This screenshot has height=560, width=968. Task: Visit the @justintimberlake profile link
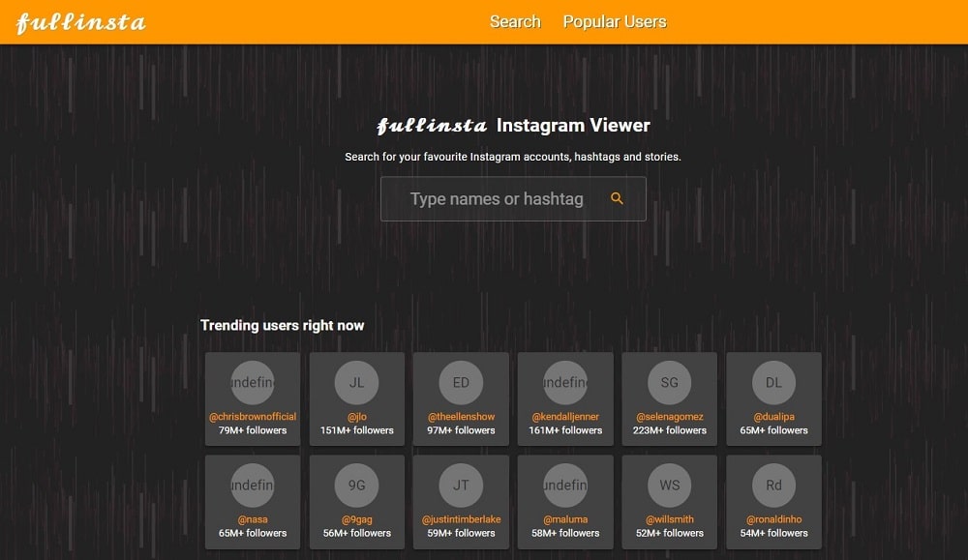pyautogui.click(x=461, y=519)
